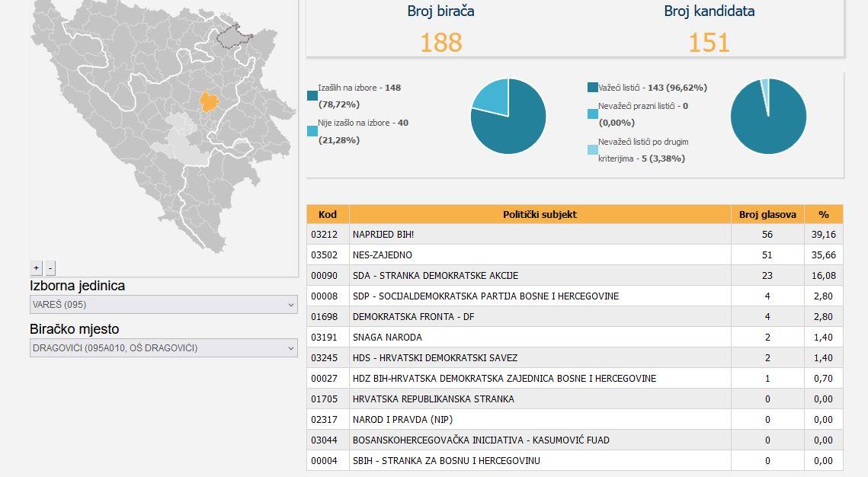This screenshot has height=477, width=868.
Task: Open the Biračko mjesto DRAGOVIĆI dropdown
Action: (163, 348)
